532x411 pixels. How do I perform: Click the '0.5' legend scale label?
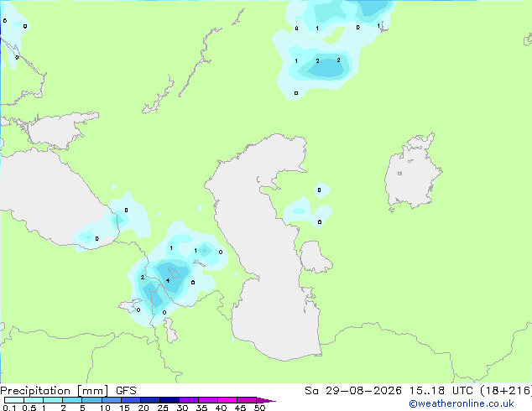[x=29, y=408]
